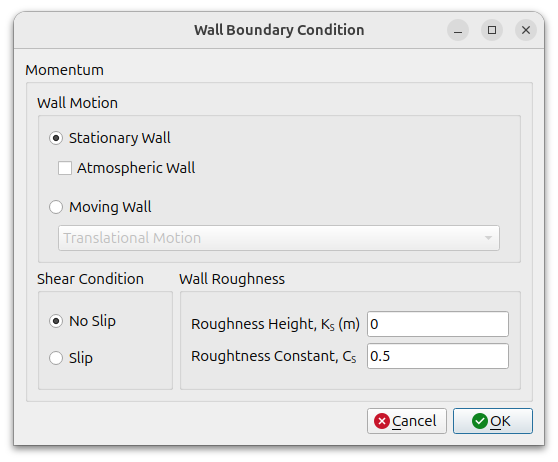Focus the Roughness Height input field
The image size is (558, 462).
[438, 324]
